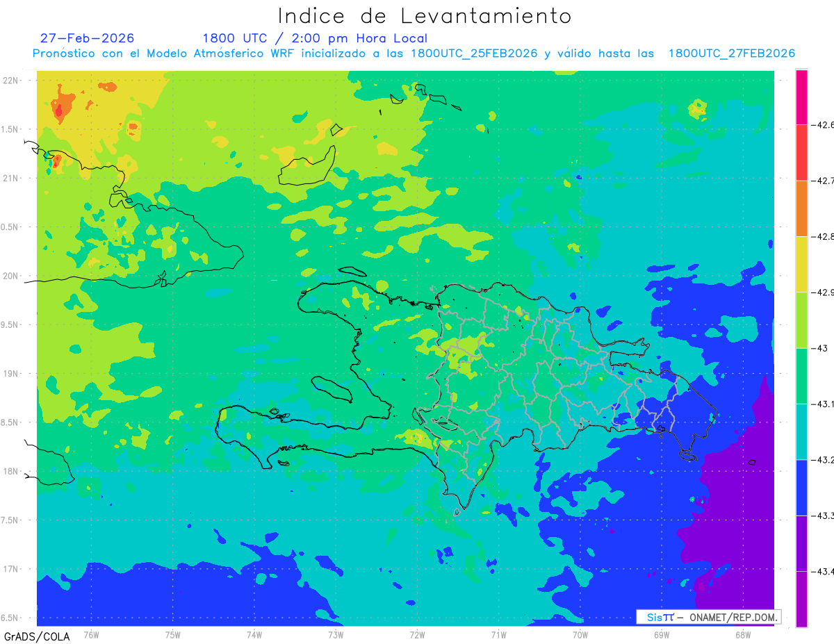
Task: Click the colorbar value "-43.3"
Action: tap(821, 515)
